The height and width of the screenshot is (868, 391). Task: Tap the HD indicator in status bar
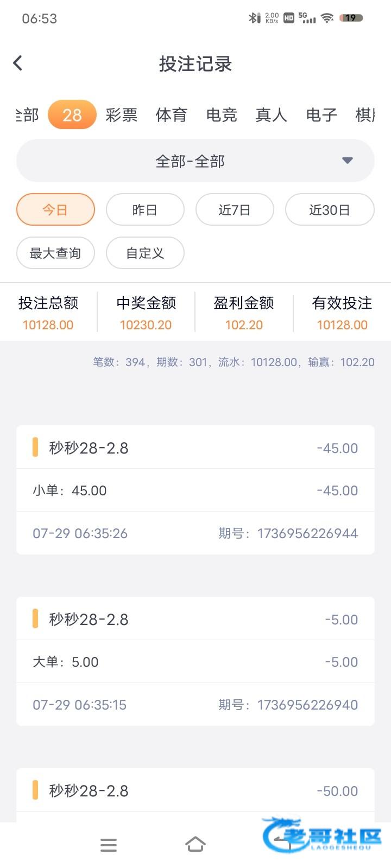pos(289,18)
